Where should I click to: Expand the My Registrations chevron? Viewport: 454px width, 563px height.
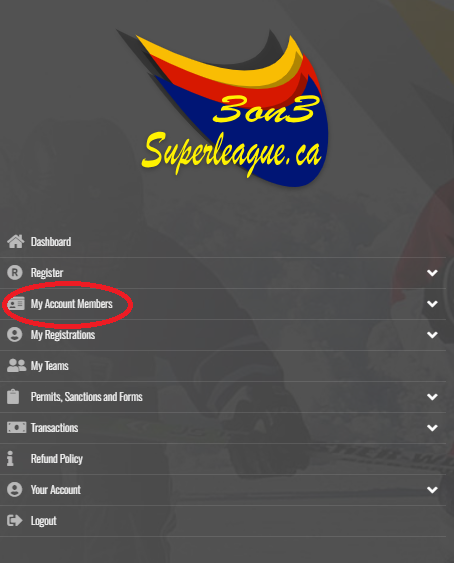click(x=432, y=335)
